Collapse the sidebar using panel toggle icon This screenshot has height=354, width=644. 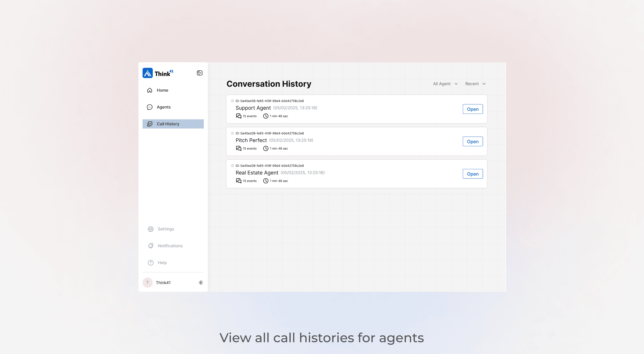point(199,73)
